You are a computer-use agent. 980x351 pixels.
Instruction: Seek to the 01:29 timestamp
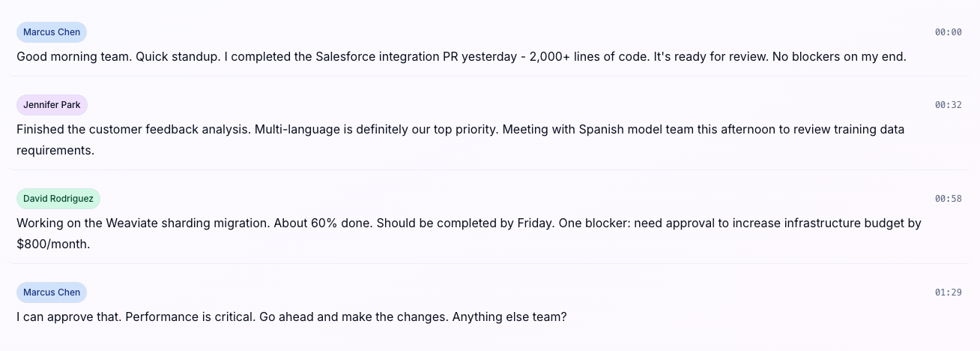[x=948, y=292]
